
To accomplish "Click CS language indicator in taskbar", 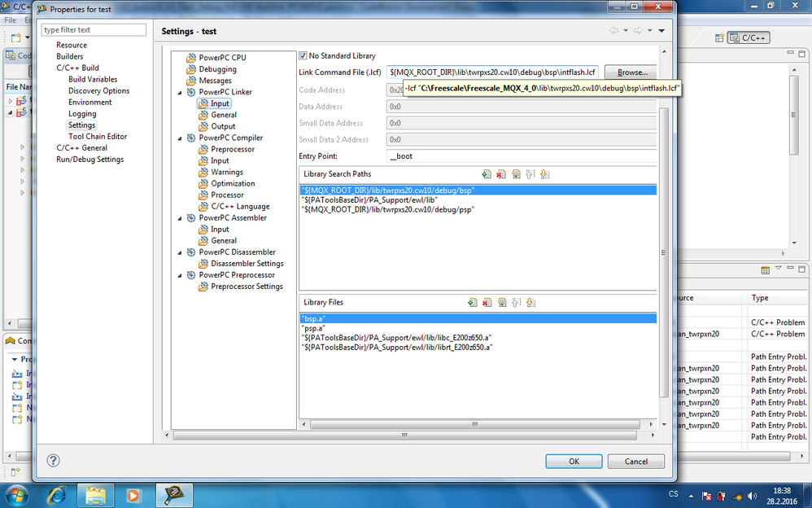I will 673,494.
